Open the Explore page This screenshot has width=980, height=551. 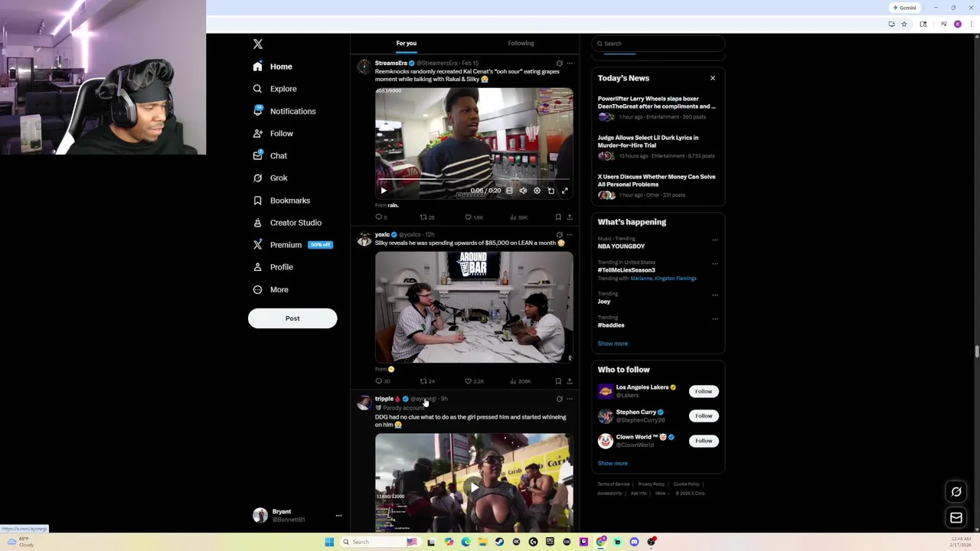coord(275,89)
